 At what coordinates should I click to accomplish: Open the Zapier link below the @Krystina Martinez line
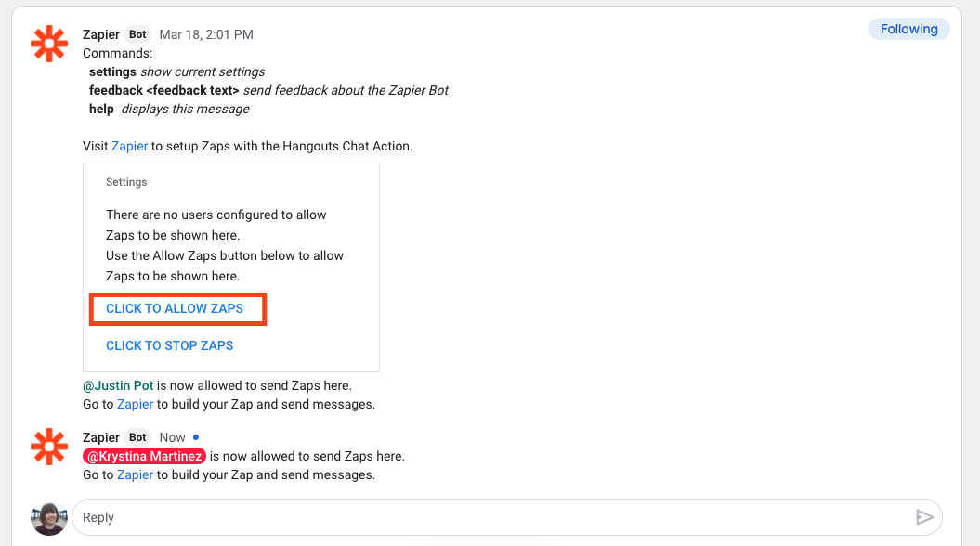coord(135,474)
